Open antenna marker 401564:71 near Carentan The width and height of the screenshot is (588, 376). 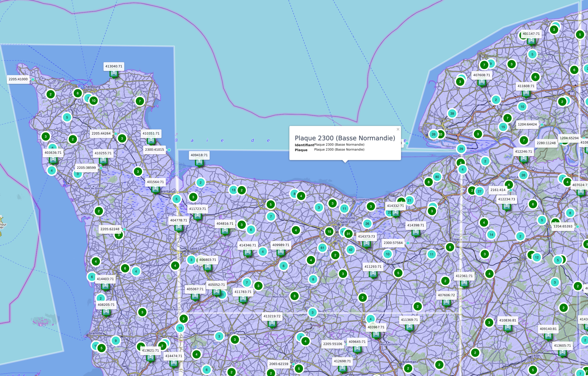pyautogui.click(x=155, y=189)
